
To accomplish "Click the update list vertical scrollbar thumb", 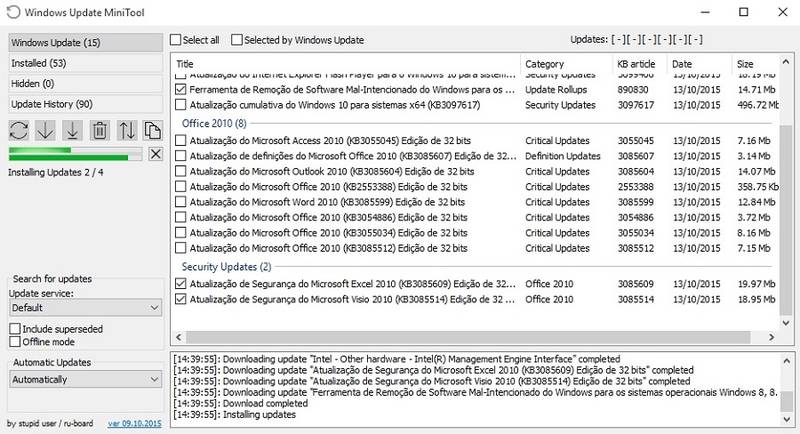I will tap(786, 220).
